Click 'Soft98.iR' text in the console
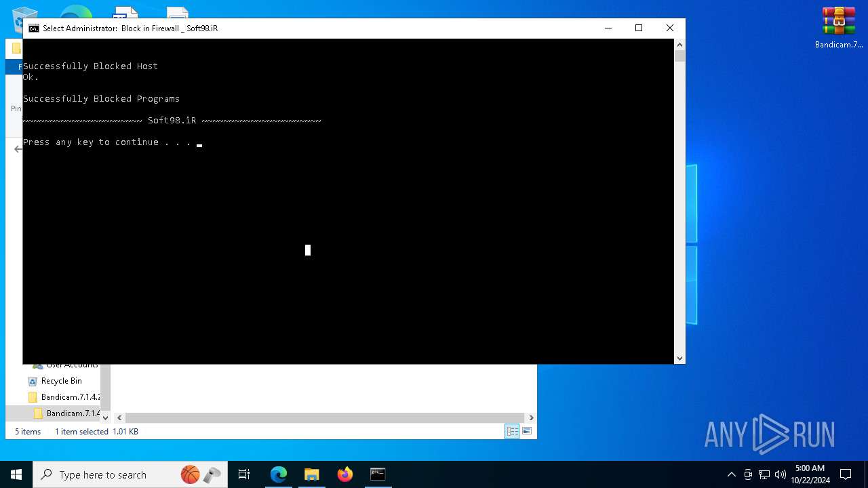 [172, 121]
